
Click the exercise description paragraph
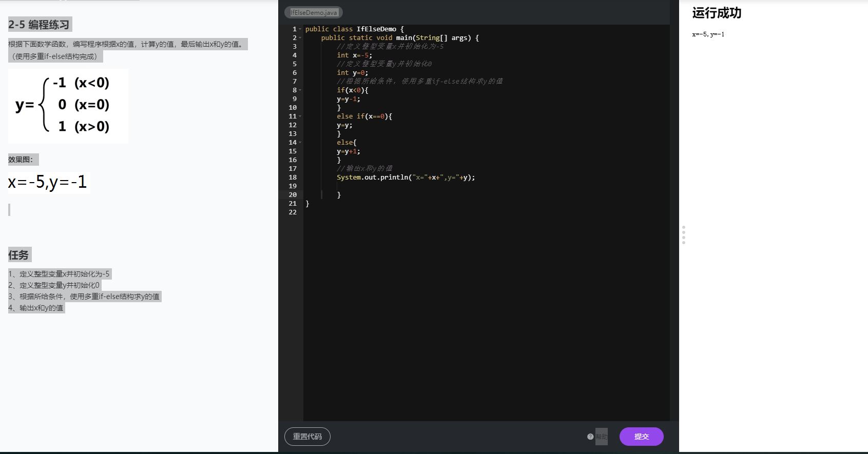click(x=127, y=44)
